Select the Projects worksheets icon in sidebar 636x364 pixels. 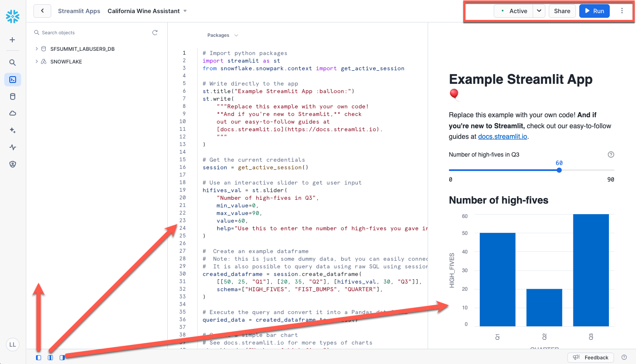[x=12, y=79]
